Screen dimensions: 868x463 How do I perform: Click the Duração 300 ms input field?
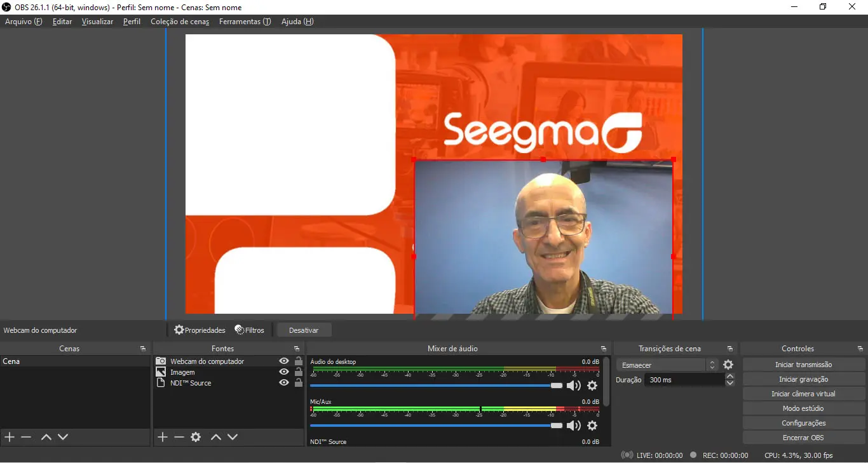tap(684, 380)
